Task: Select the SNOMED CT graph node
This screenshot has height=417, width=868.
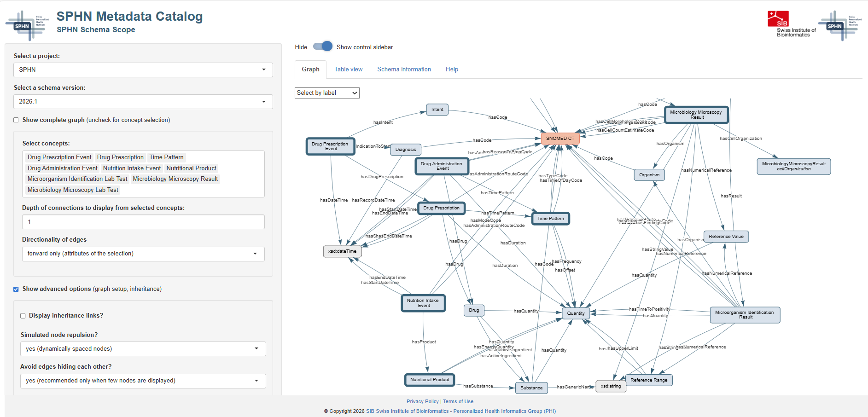Action: tap(560, 139)
